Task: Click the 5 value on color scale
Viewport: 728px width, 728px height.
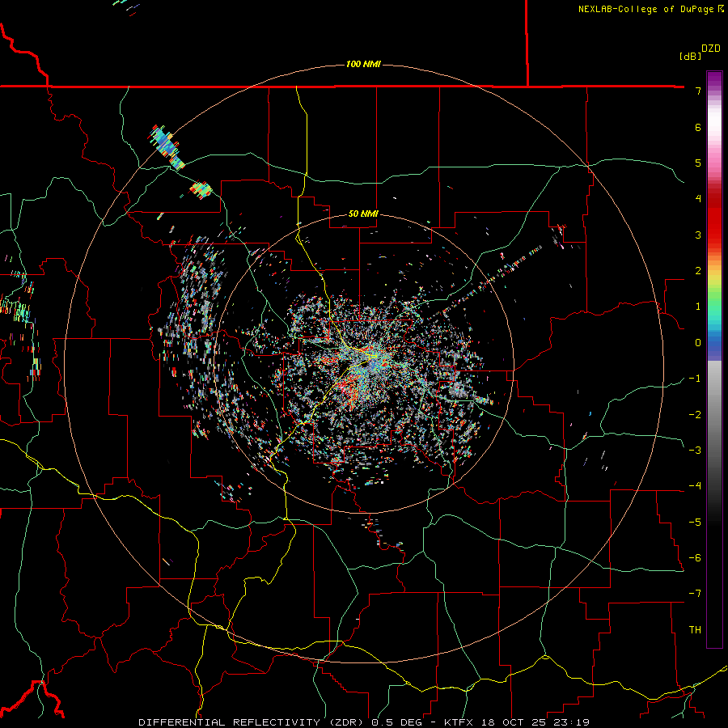Action: [698, 163]
